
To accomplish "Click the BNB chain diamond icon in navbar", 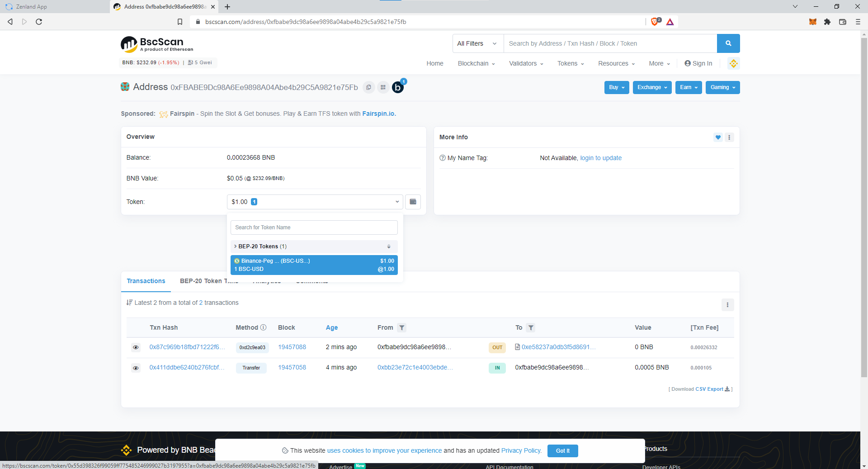I will 734,63.
